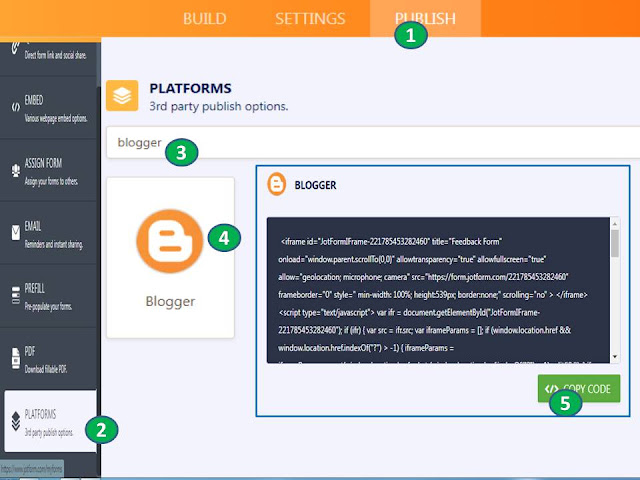Open EMBED webpage embed options
Screen dimensions: 640x480
48,108
